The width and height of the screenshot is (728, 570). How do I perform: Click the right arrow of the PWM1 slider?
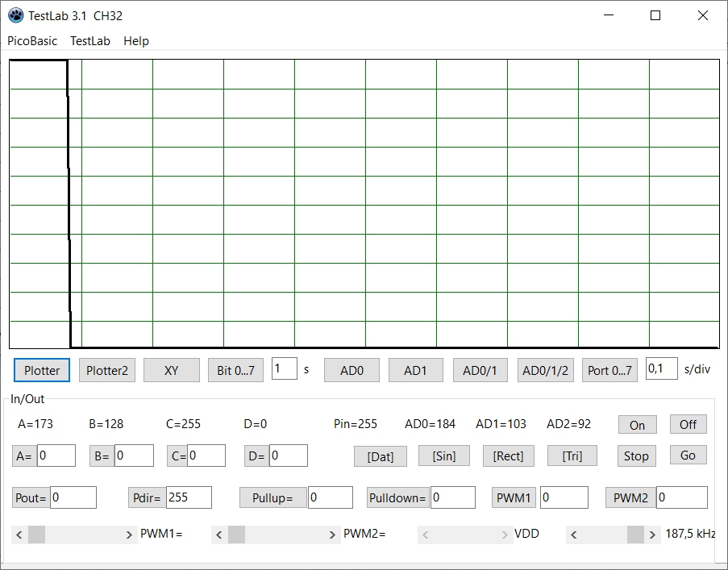[130, 535]
